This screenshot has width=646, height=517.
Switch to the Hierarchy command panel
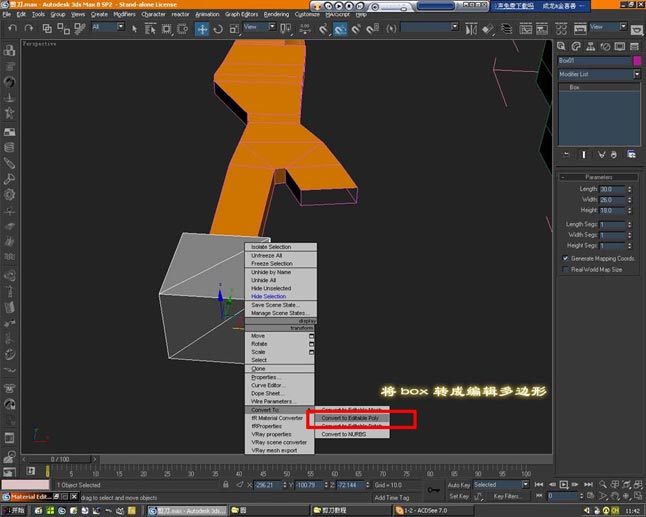tap(590, 47)
